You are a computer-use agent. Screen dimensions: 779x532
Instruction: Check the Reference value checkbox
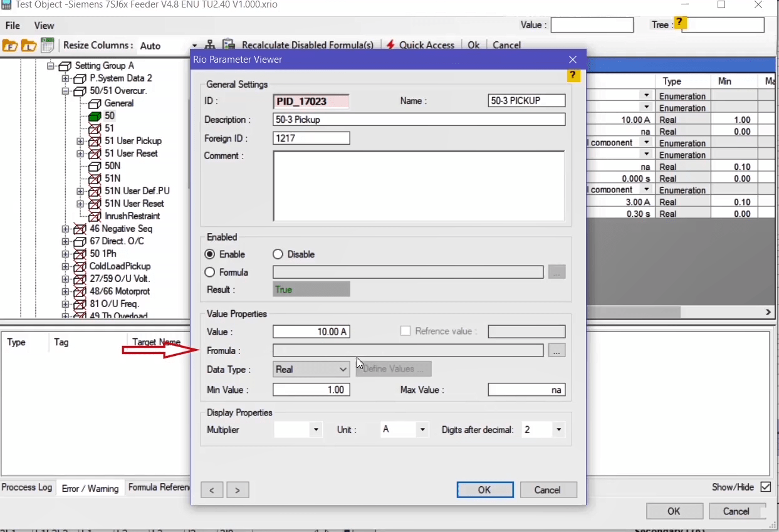click(405, 331)
